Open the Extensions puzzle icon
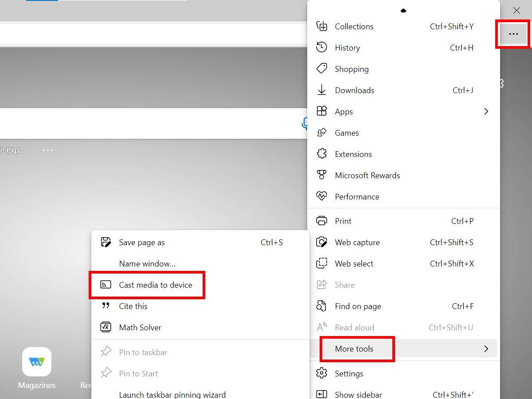 tap(321, 154)
